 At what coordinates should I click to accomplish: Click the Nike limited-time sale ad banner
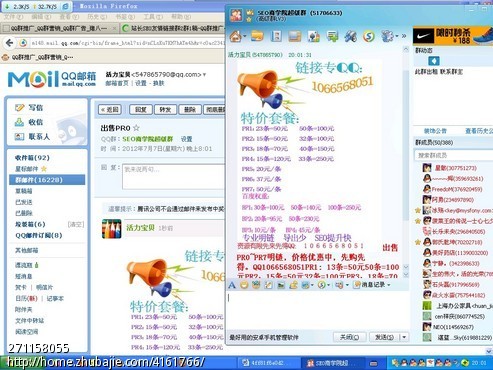point(453,36)
